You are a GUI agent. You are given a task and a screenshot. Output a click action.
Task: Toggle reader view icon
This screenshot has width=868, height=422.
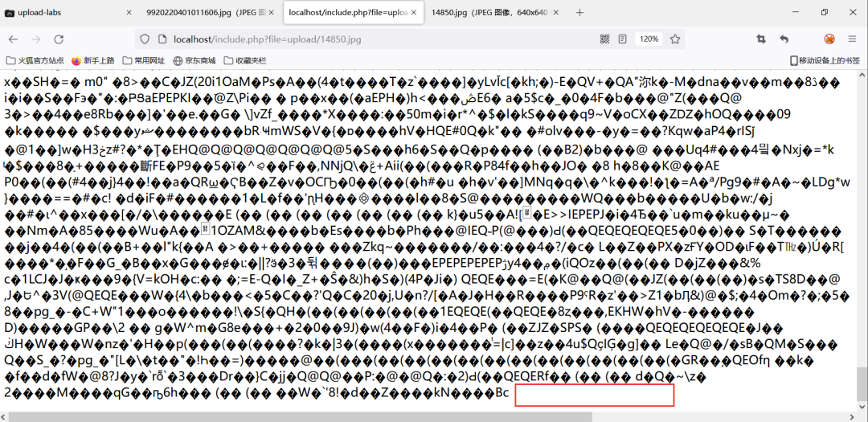622,39
